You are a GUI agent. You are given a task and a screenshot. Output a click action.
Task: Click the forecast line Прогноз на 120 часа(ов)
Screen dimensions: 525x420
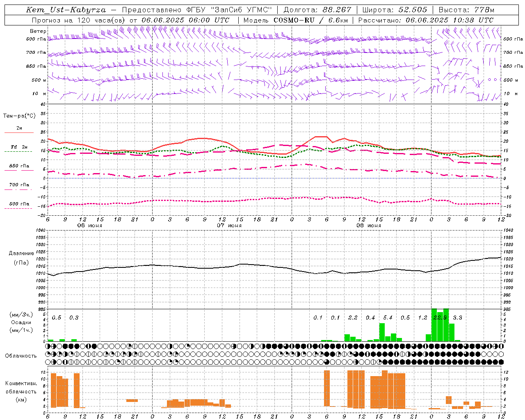[79, 20]
